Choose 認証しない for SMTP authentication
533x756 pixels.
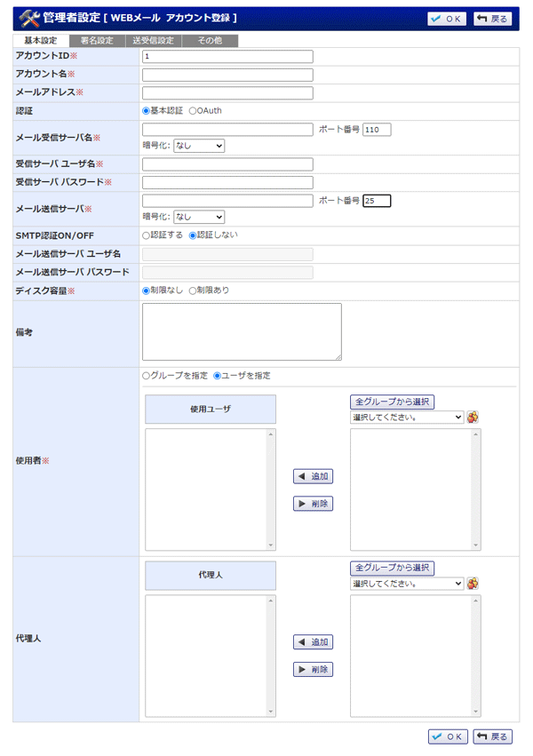click(x=193, y=235)
